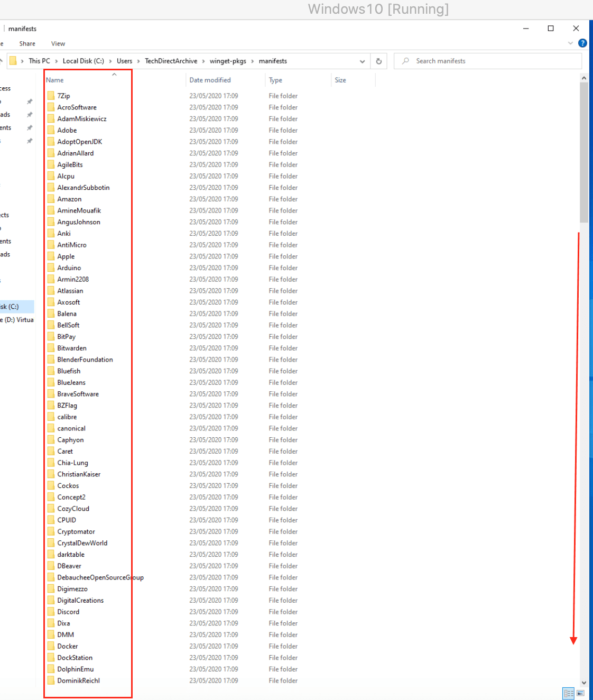Expand the ribbon with the chevron arrow
The height and width of the screenshot is (700, 593).
[570, 43]
